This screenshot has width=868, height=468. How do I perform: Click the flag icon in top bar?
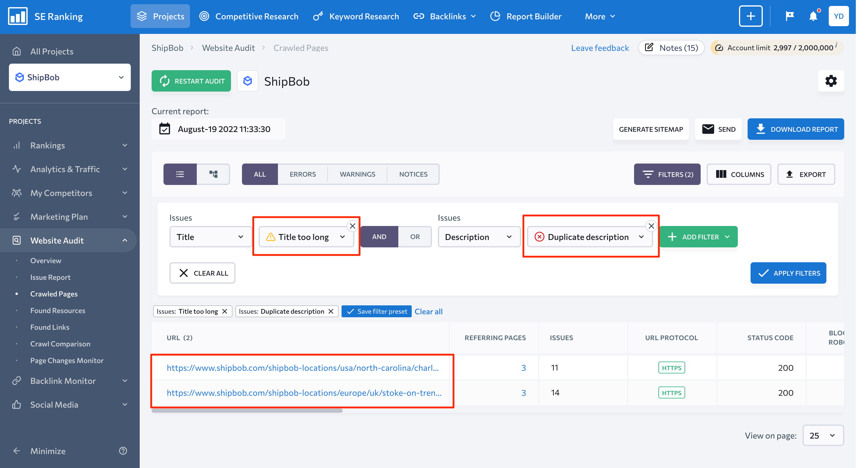click(x=790, y=16)
